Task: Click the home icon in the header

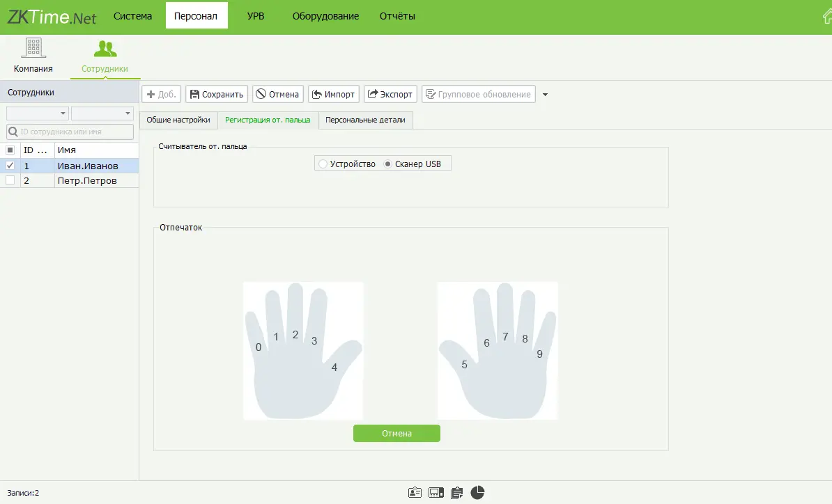Action: click(826, 17)
